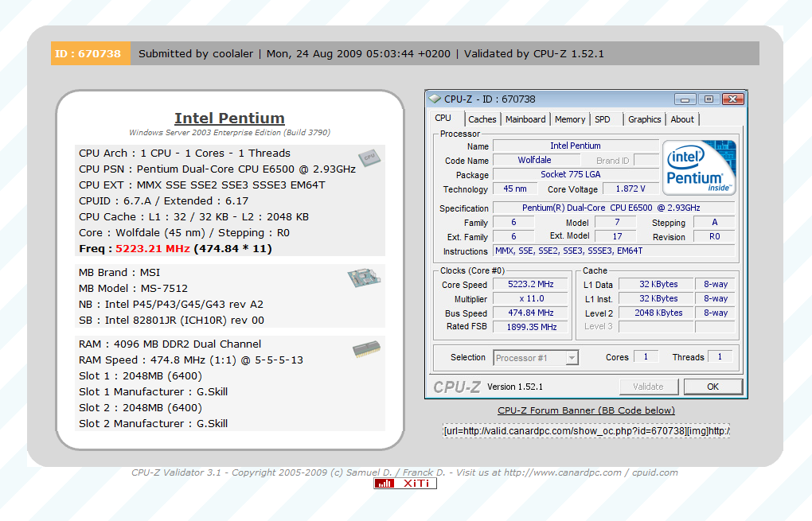
Task: Click the CPU-Z Forum Banner link
Action: [586, 410]
